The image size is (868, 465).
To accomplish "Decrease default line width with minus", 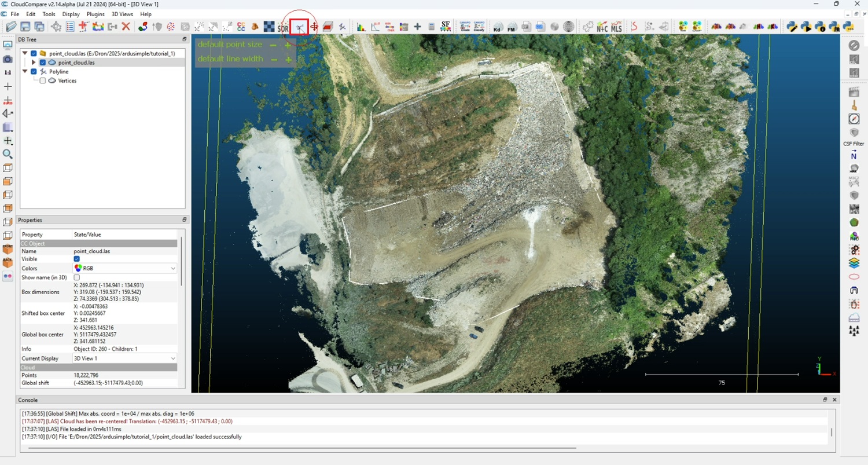I will pyautogui.click(x=274, y=60).
